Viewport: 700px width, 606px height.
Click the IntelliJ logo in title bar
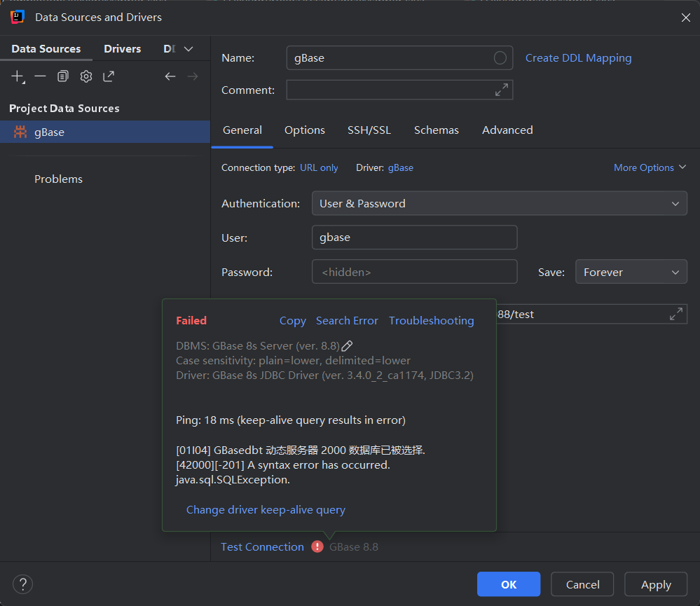(17, 17)
